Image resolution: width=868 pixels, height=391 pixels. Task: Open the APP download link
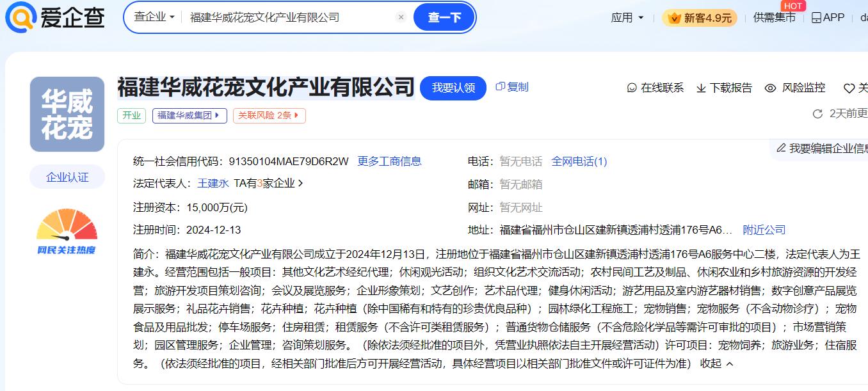point(828,18)
